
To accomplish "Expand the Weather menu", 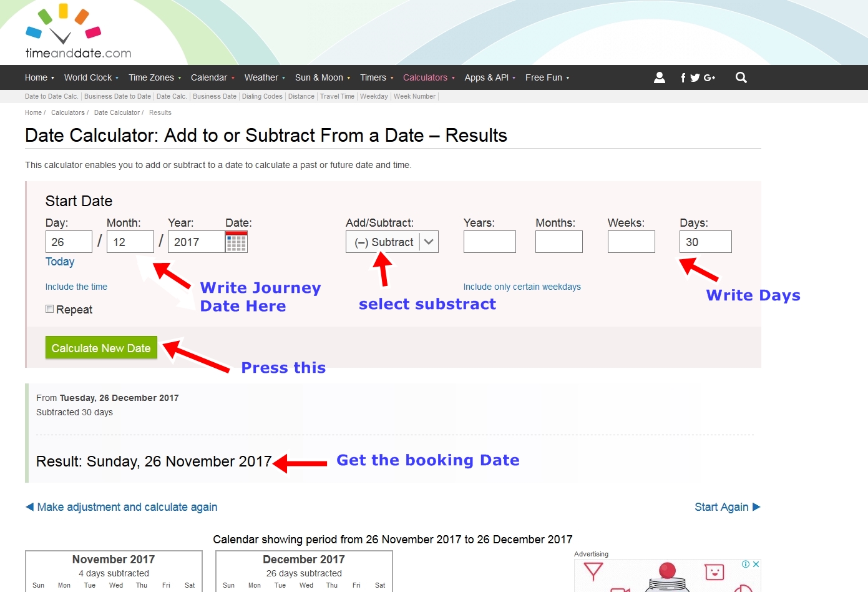I will point(261,77).
